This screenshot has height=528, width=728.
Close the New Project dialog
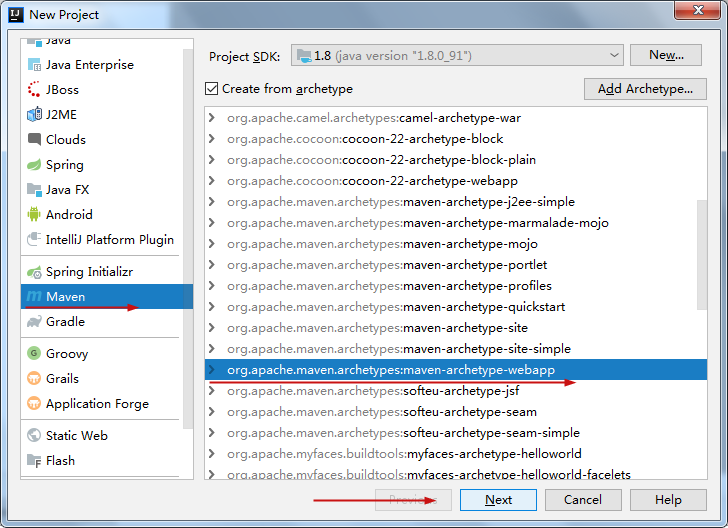coord(697,10)
